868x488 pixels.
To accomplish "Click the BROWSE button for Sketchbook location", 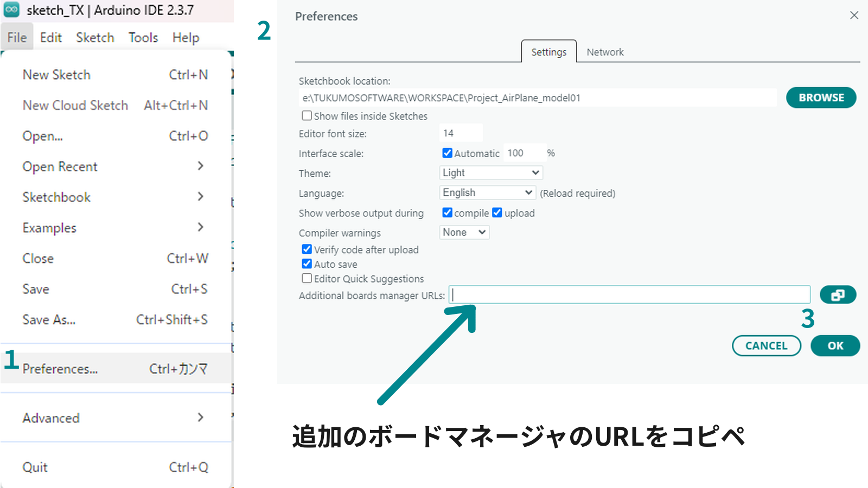I will coord(820,98).
